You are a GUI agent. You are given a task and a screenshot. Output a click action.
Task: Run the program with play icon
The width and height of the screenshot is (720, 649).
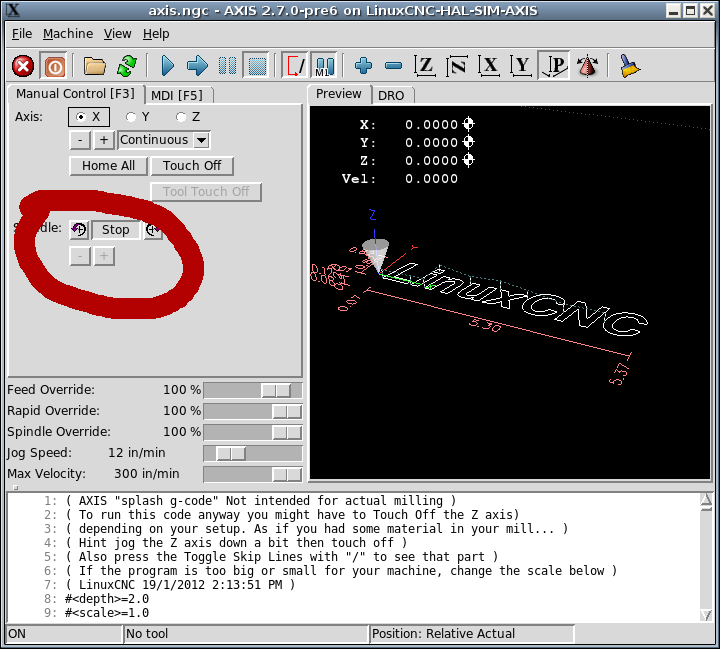(x=167, y=66)
